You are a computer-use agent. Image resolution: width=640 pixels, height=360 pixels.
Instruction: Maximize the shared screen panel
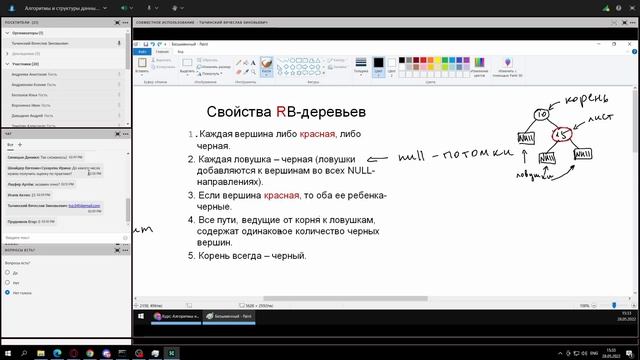(624, 22)
